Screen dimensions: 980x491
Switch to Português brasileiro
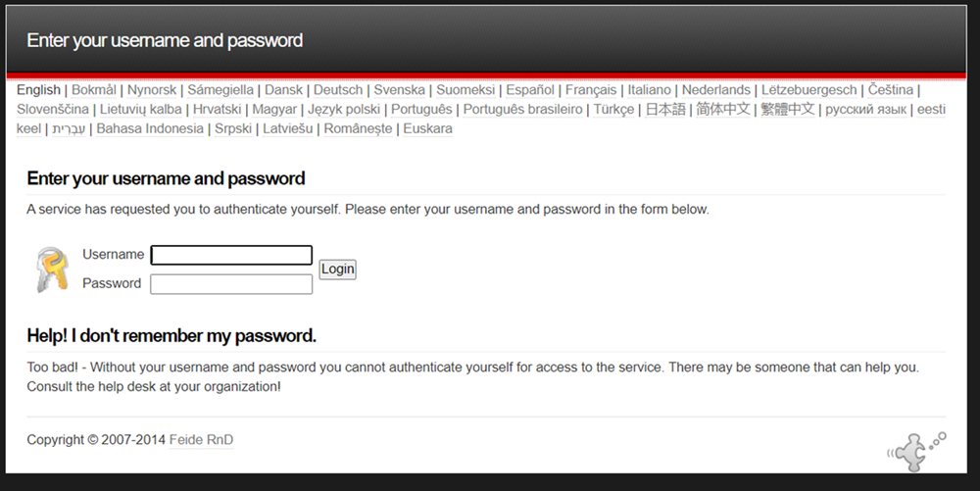click(x=522, y=110)
